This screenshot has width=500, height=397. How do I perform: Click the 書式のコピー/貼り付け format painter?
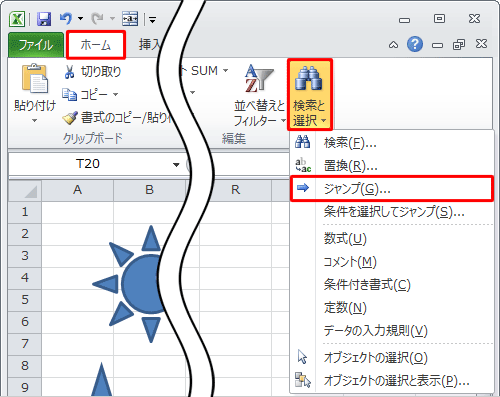tap(117, 118)
